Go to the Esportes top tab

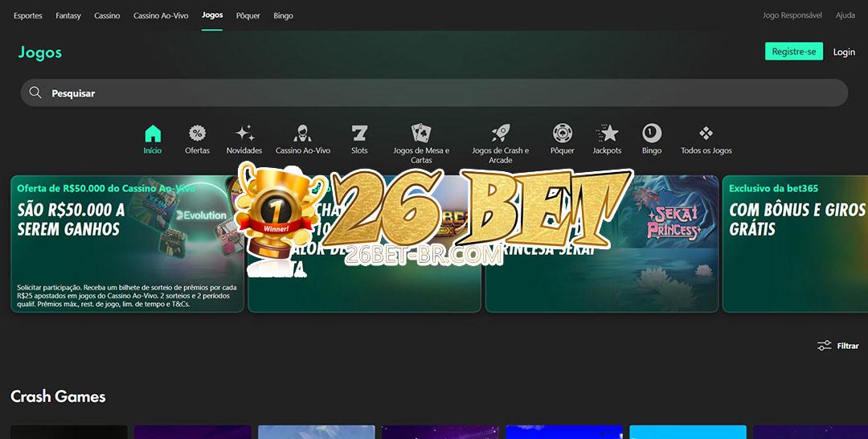point(27,15)
